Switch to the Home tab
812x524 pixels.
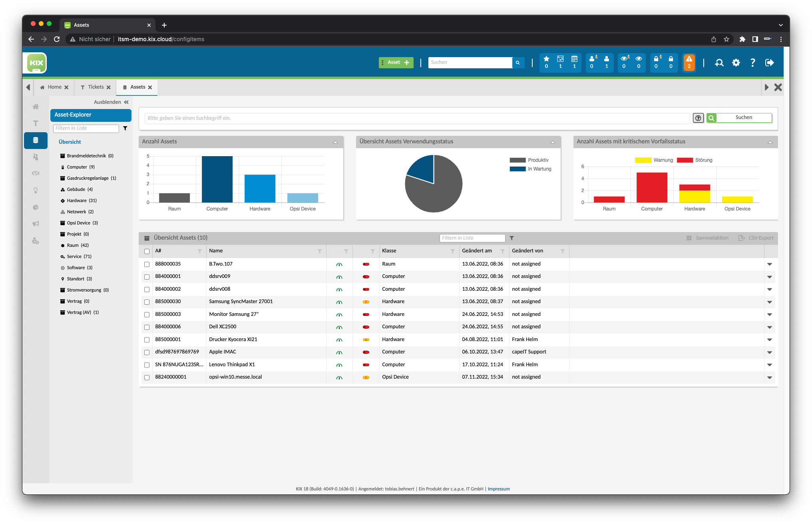[x=54, y=87]
